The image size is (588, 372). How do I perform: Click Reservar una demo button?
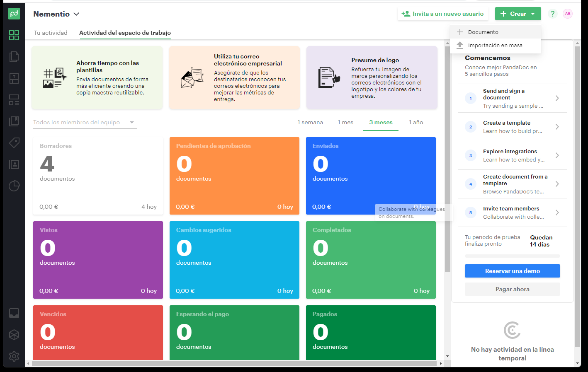[x=513, y=271]
